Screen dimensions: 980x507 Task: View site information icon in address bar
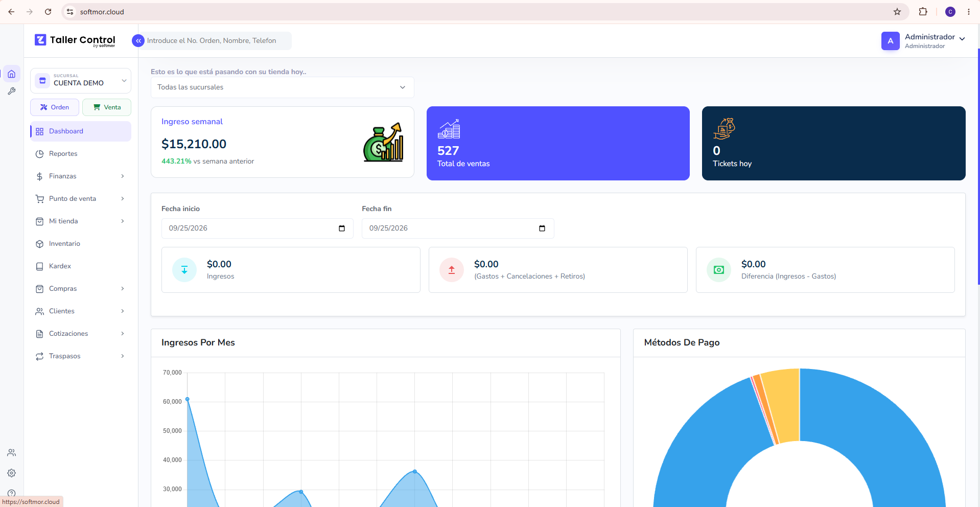70,12
